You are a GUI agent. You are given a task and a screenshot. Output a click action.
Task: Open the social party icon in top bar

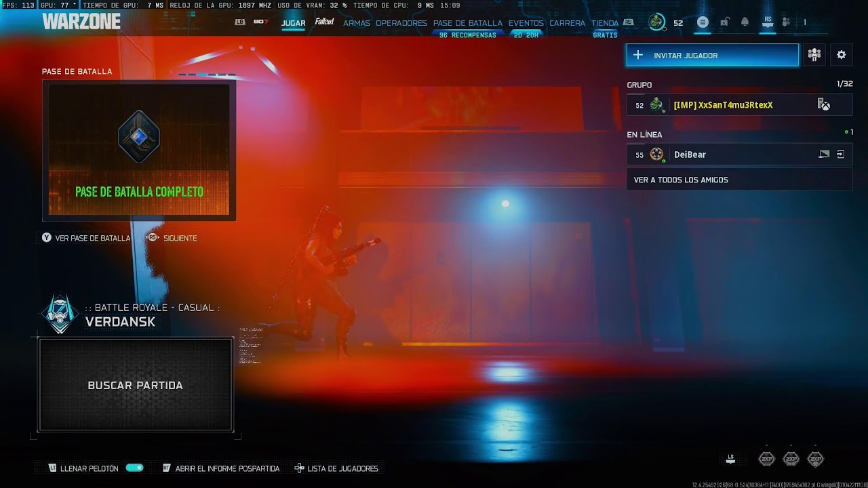tap(785, 22)
